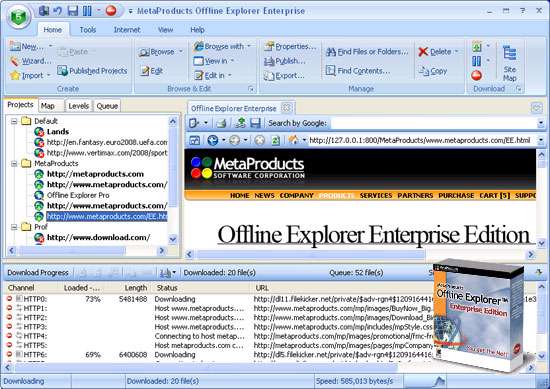Collapse the Prof folder in project tree
The image size is (550, 389).
pyautogui.click(x=14, y=227)
